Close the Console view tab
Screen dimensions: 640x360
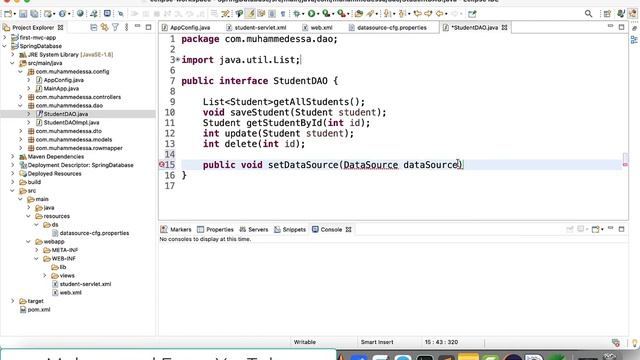click(349, 229)
